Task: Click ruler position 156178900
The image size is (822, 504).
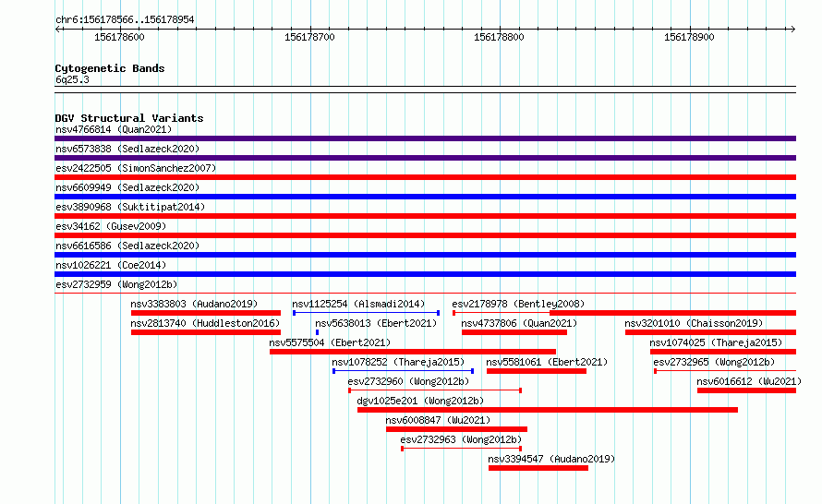Action: point(689,37)
